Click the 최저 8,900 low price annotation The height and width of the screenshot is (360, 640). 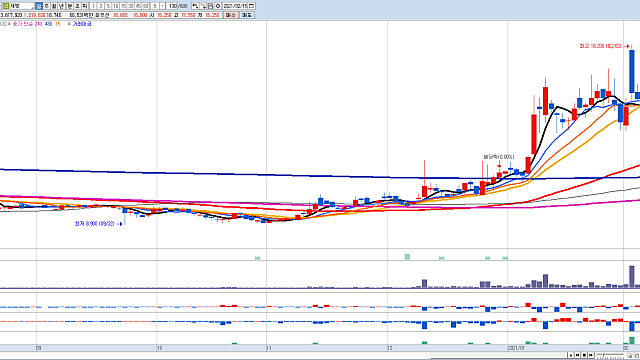pos(95,224)
